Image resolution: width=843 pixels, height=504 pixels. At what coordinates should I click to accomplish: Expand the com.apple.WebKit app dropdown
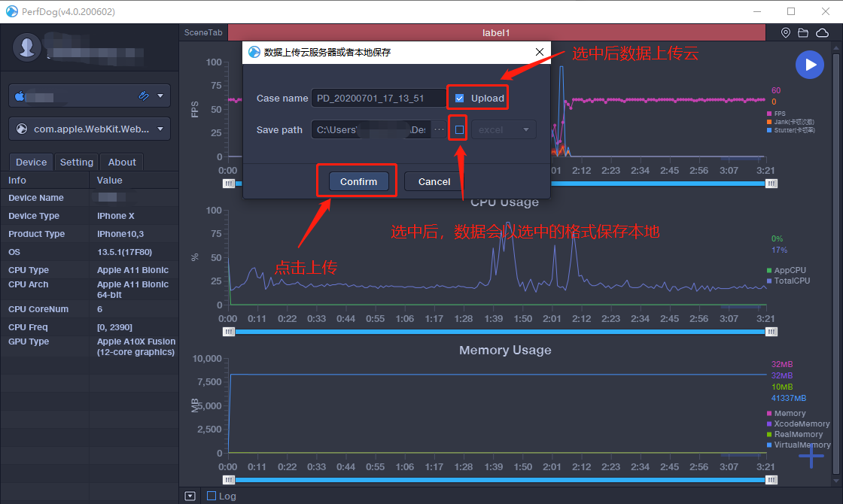point(160,129)
